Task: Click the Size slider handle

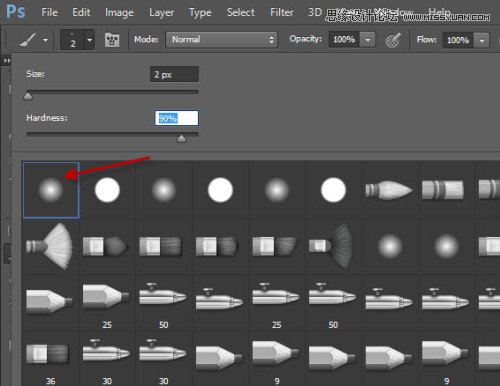Action: coord(28,96)
